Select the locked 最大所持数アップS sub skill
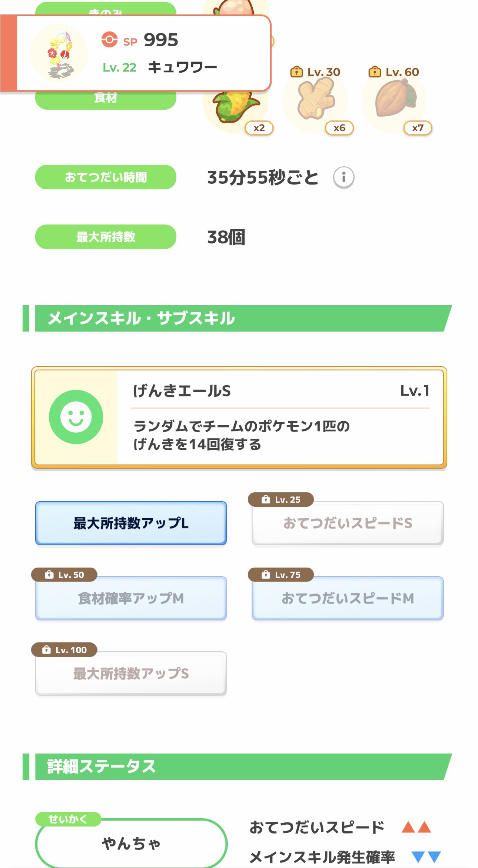The image size is (478, 868). 131,674
